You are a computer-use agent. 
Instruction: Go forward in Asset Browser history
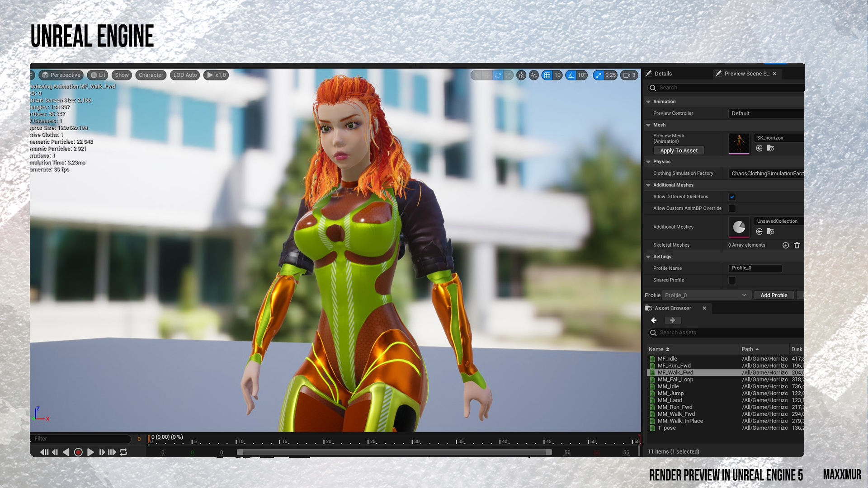[x=672, y=320]
